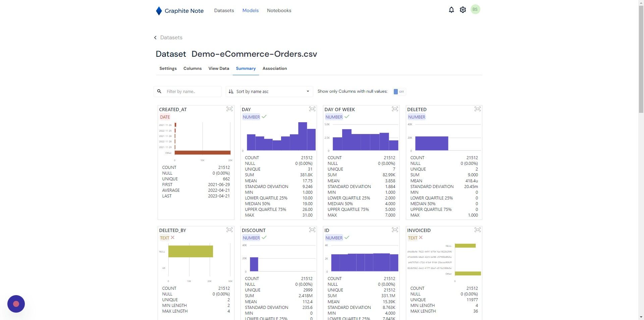Focus the Filter by name field
Viewport: 644px width, 320px height.
point(191,92)
